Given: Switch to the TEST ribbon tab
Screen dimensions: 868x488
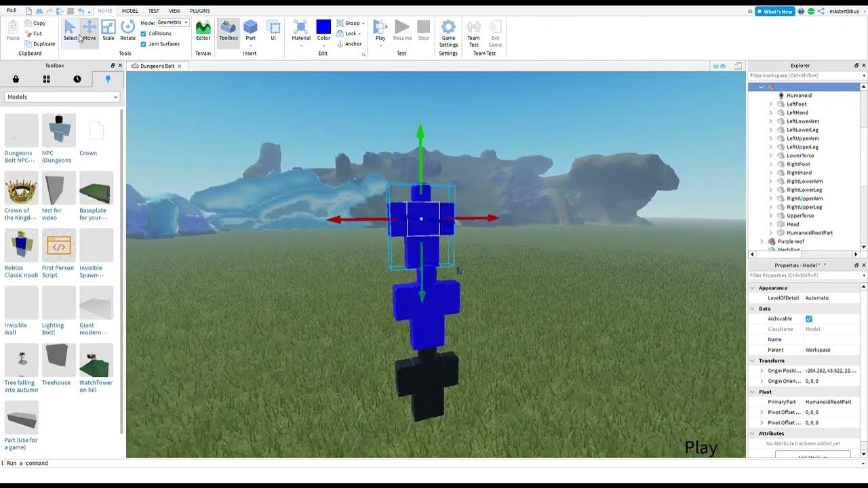Looking at the screenshot, I should [154, 11].
